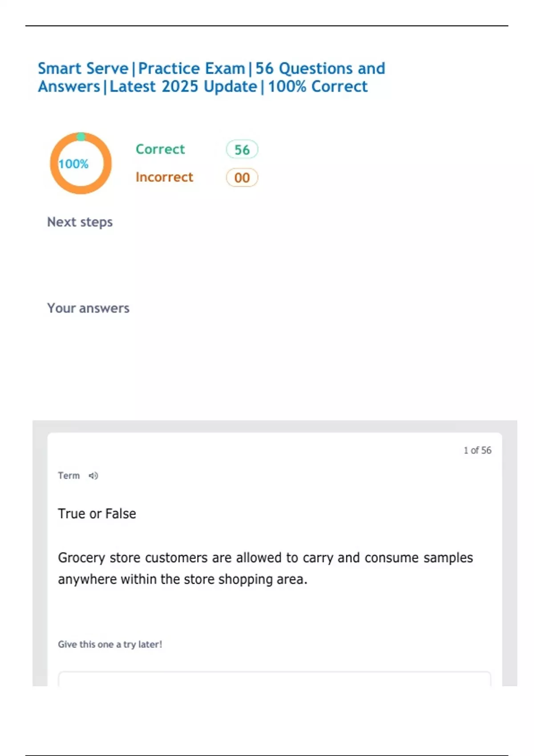Click the orange 00 incorrect count badge
Screen dimensions: 534x756
point(242,178)
